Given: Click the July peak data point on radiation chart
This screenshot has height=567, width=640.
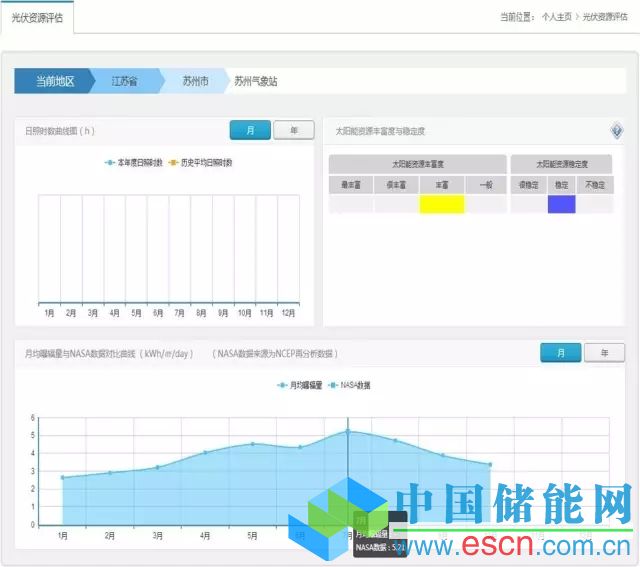Looking at the screenshot, I should tap(348, 431).
